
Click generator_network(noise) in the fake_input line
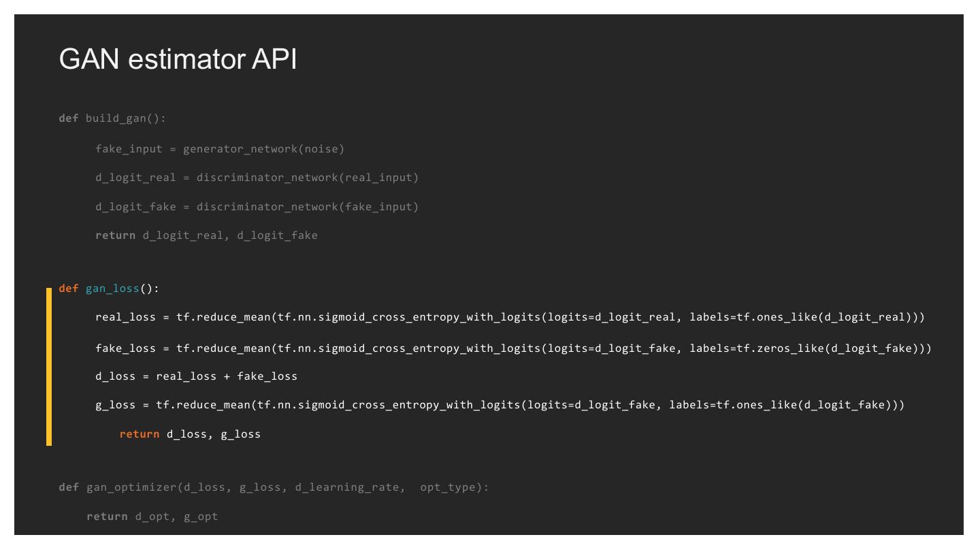[x=263, y=149]
